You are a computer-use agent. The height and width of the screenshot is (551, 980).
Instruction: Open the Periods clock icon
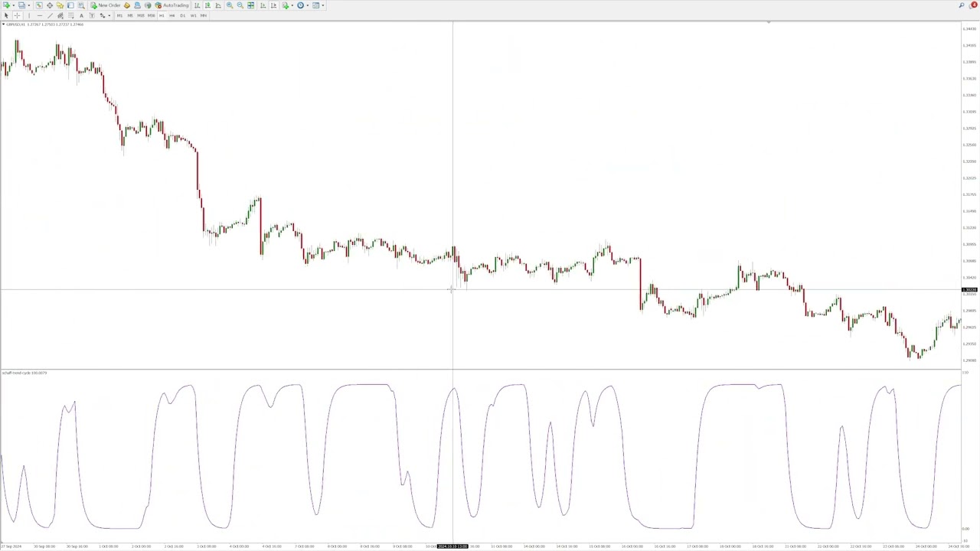click(300, 5)
